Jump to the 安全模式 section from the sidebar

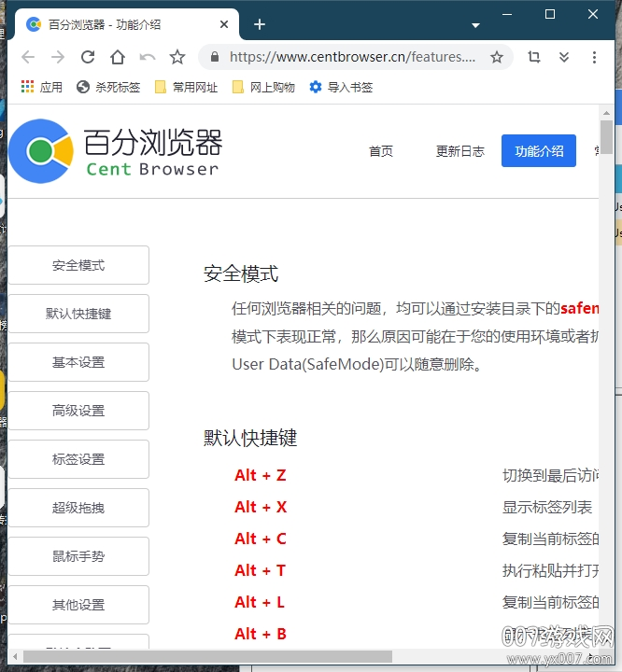78,265
